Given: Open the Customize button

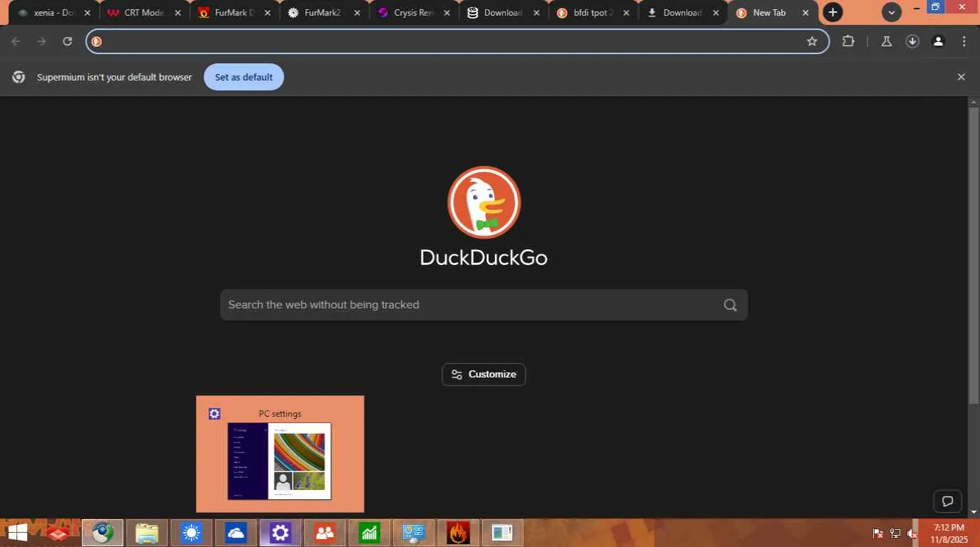Looking at the screenshot, I should (484, 375).
